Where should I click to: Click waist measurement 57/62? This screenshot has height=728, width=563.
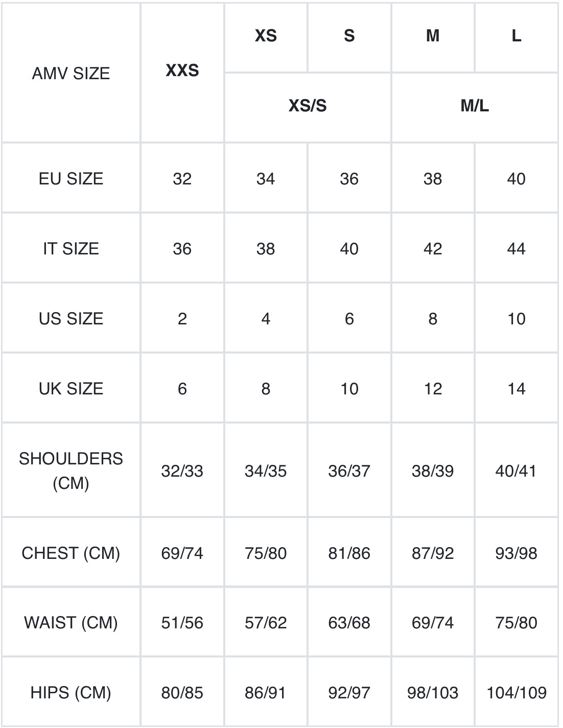coord(266,622)
